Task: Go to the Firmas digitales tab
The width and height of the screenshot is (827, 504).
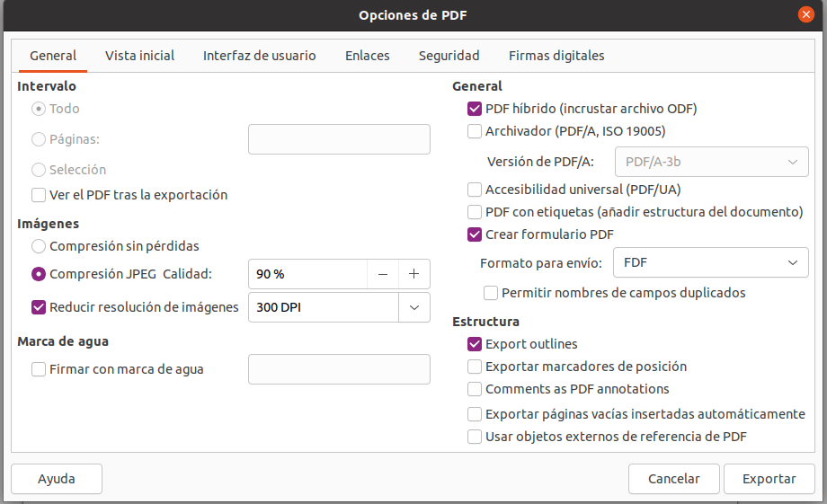Action: tap(556, 56)
